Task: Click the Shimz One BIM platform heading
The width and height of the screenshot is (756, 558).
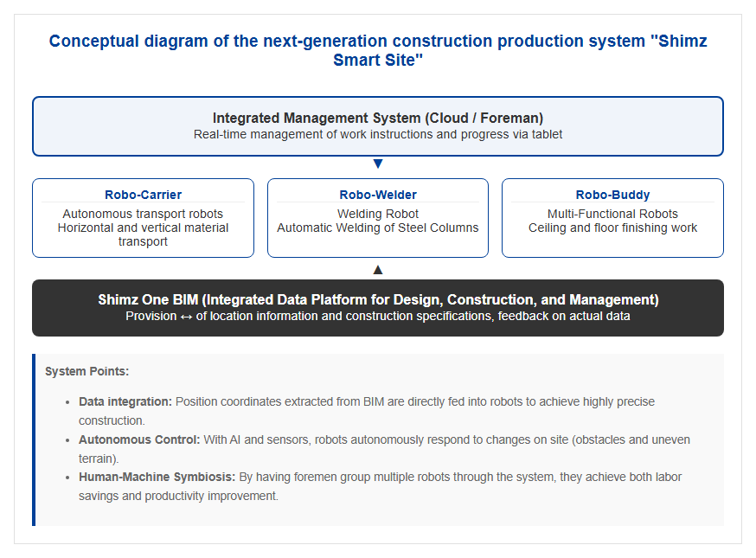Action: coord(378,299)
